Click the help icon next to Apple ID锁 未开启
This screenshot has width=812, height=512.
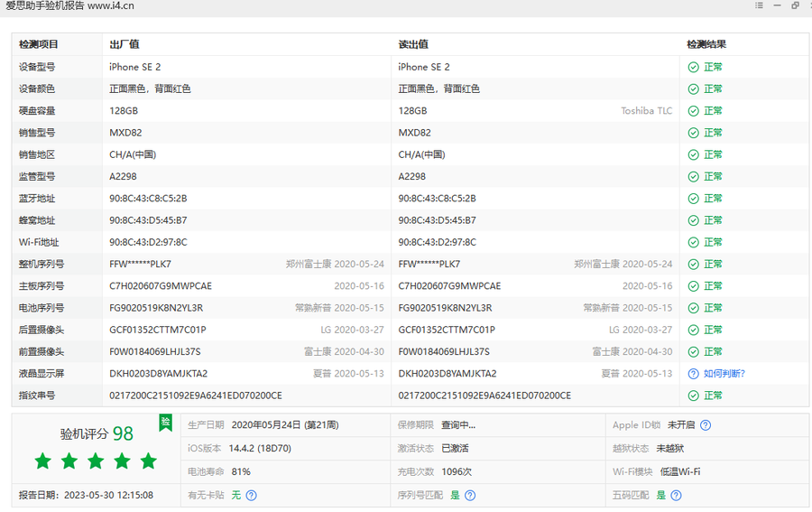tap(706, 425)
